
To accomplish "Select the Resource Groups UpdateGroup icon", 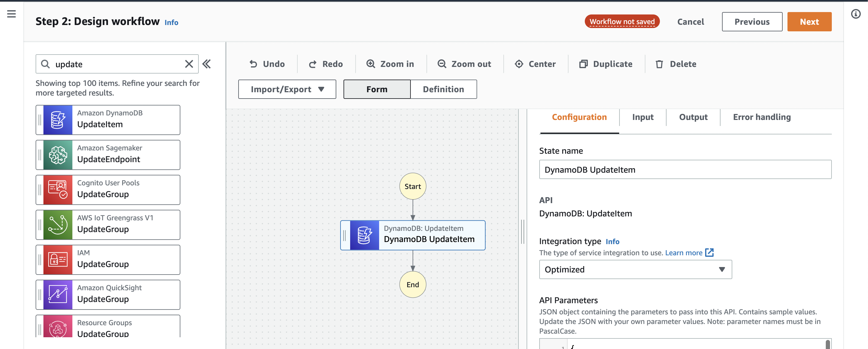I will [58, 326].
